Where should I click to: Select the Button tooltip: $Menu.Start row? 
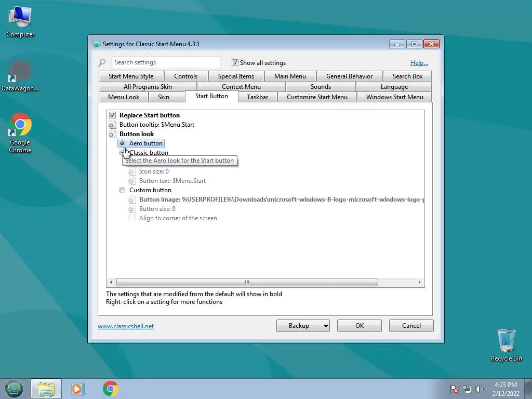coord(157,125)
